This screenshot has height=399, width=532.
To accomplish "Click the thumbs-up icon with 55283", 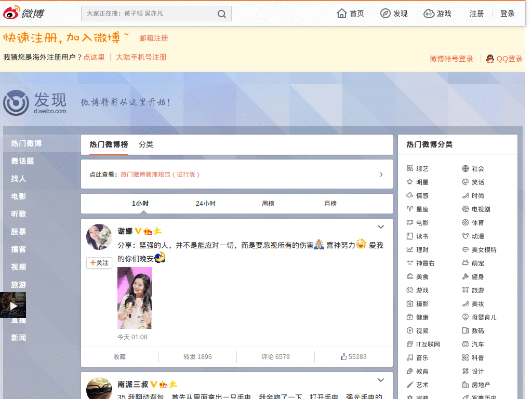I will pos(344,356).
